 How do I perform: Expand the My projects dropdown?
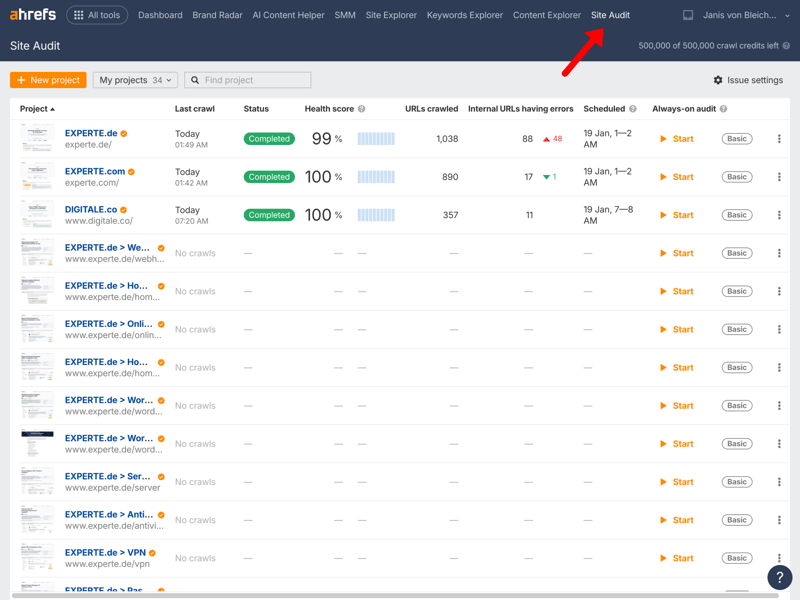135,80
